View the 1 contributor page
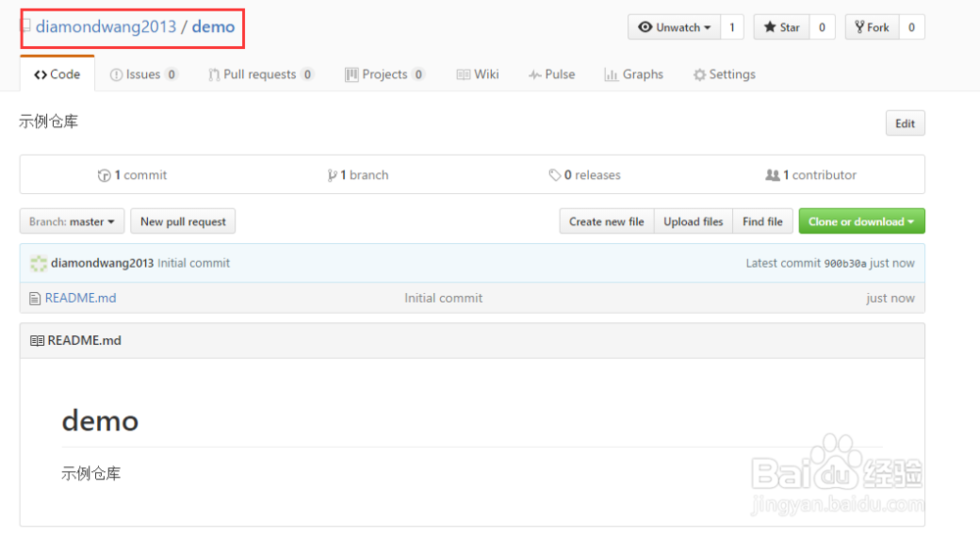980x538 pixels. (810, 175)
